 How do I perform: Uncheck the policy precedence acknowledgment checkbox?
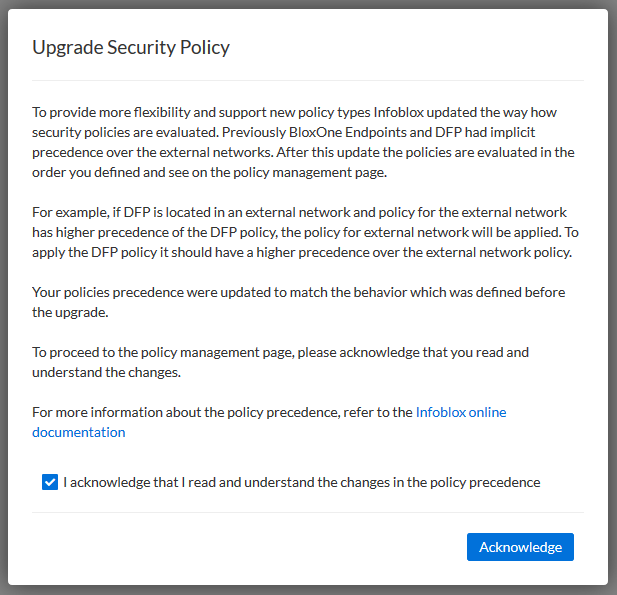[50, 482]
